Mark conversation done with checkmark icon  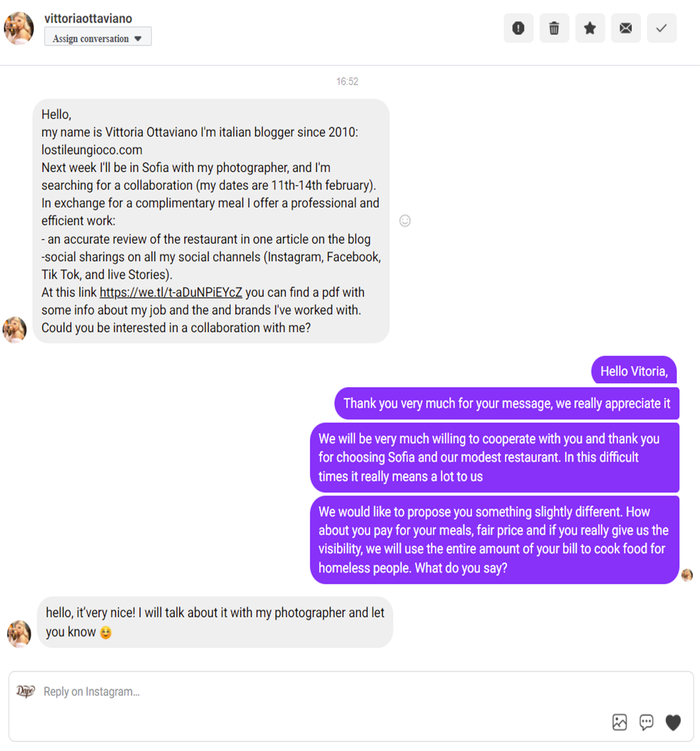(661, 28)
